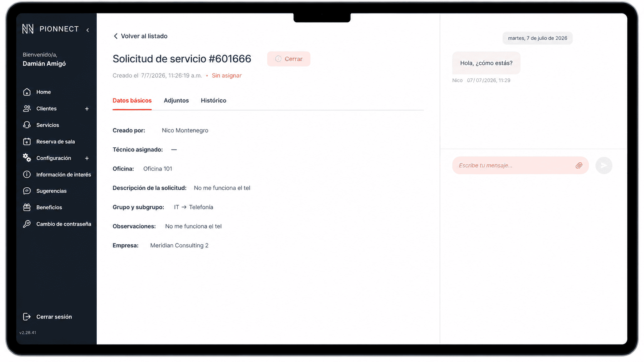Click the Sin asignar status label

(x=226, y=75)
